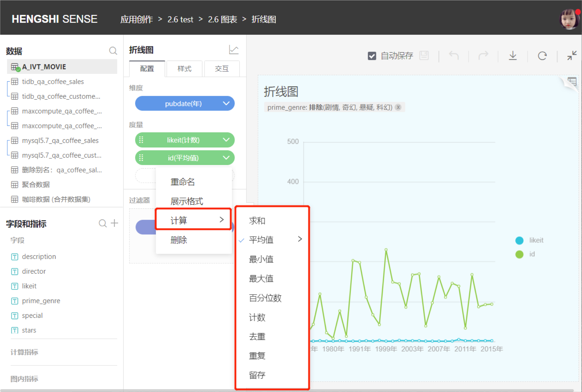582x392 pixels.
Task: Toggle the auto-save checkbox
Action: [372, 55]
